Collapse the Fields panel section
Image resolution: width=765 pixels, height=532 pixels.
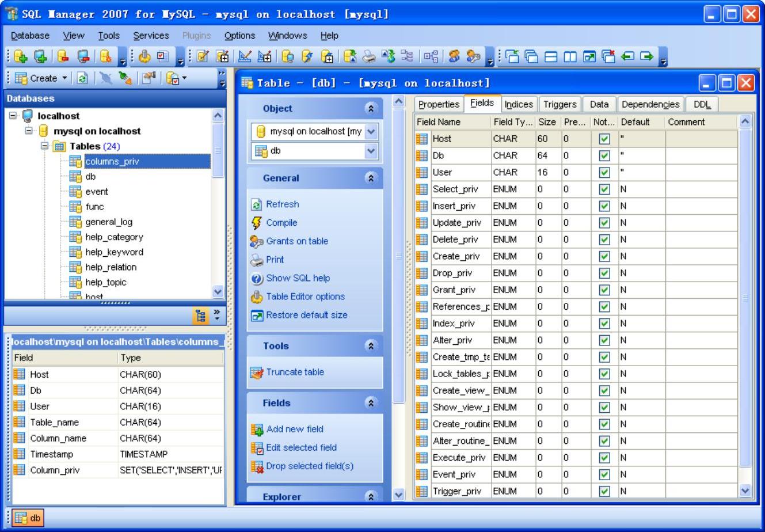coord(371,403)
